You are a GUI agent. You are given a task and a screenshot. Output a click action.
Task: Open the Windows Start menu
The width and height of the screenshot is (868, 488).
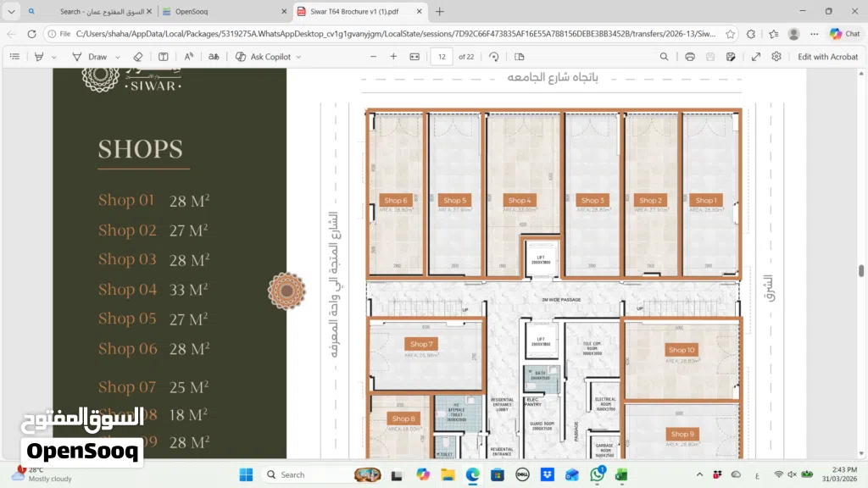247,474
